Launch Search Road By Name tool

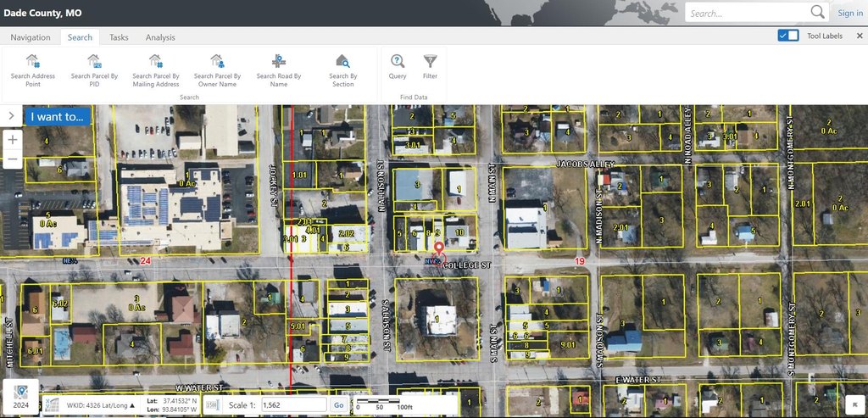[x=279, y=70]
